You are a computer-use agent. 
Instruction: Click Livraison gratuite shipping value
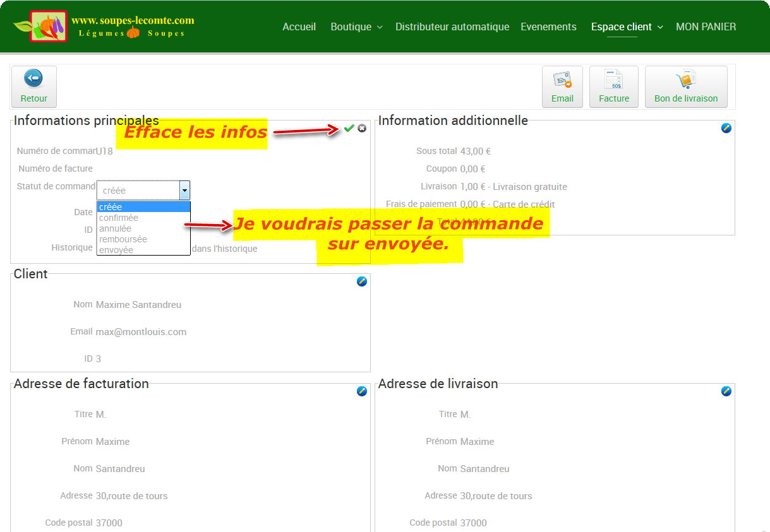click(514, 187)
